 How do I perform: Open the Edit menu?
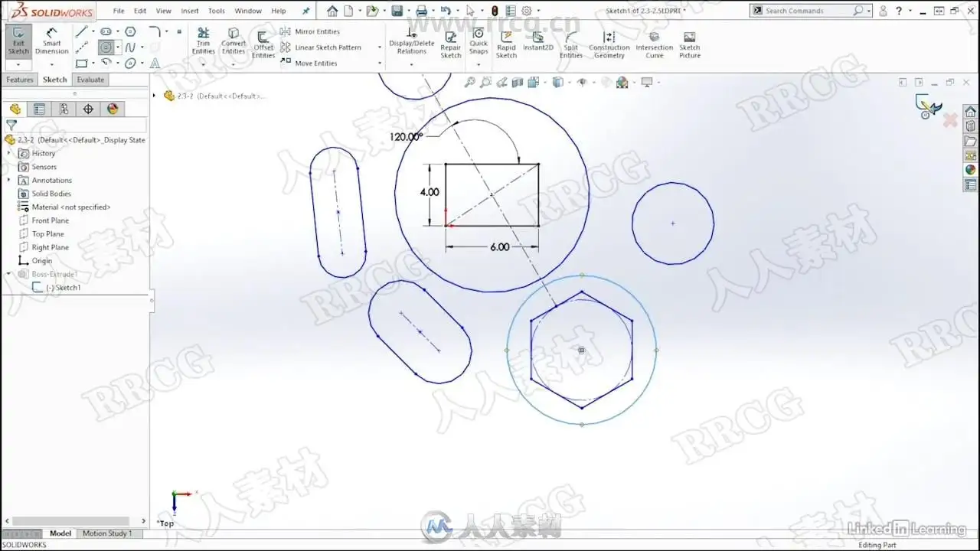click(x=140, y=11)
